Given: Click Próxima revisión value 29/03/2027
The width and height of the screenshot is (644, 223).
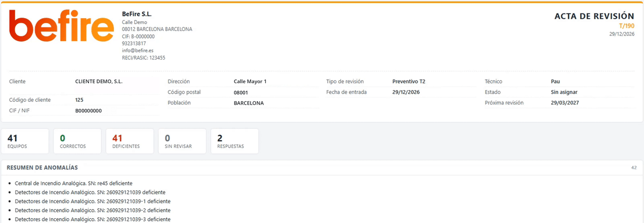Looking at the screenshot, I should click(564, 103).
